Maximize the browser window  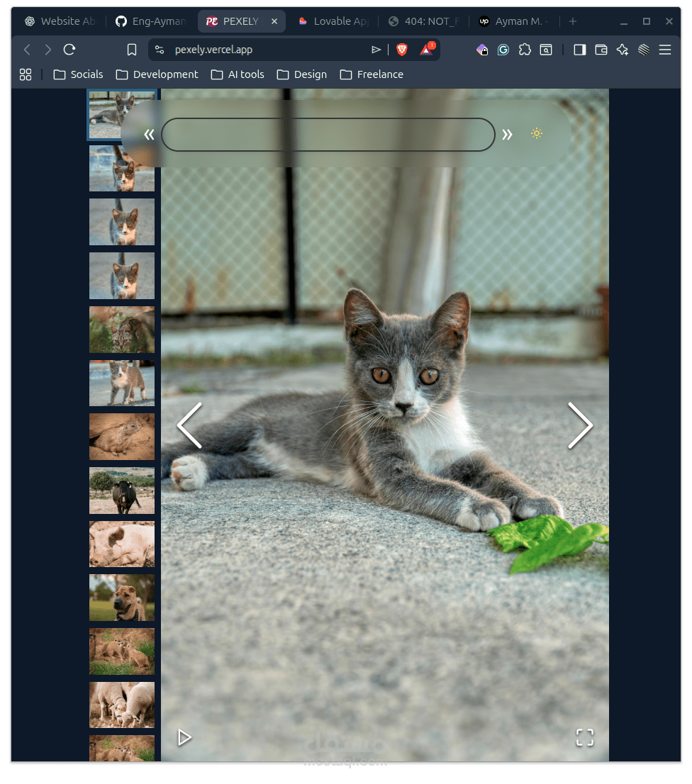(x=647, y=21)
